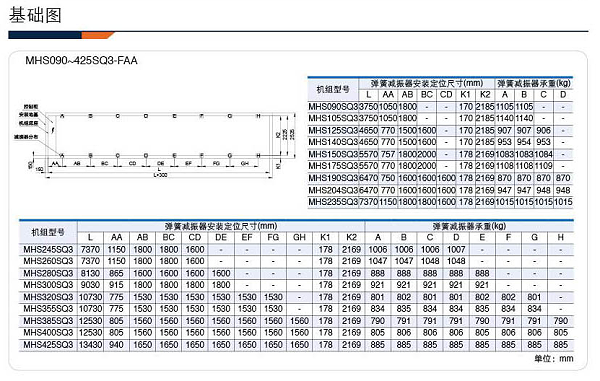Click 弹簧减振器承重(kg) header in lower table
The image size is (600, 381).
point(469,226)
